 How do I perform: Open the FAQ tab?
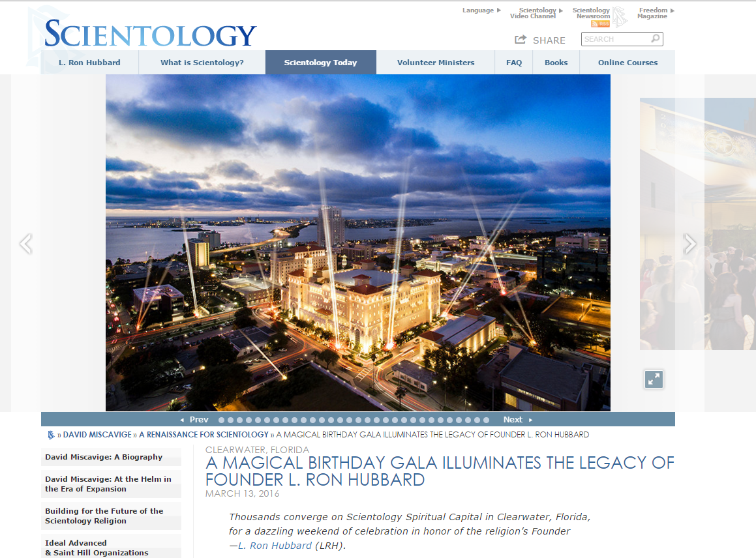coord(514,62)
